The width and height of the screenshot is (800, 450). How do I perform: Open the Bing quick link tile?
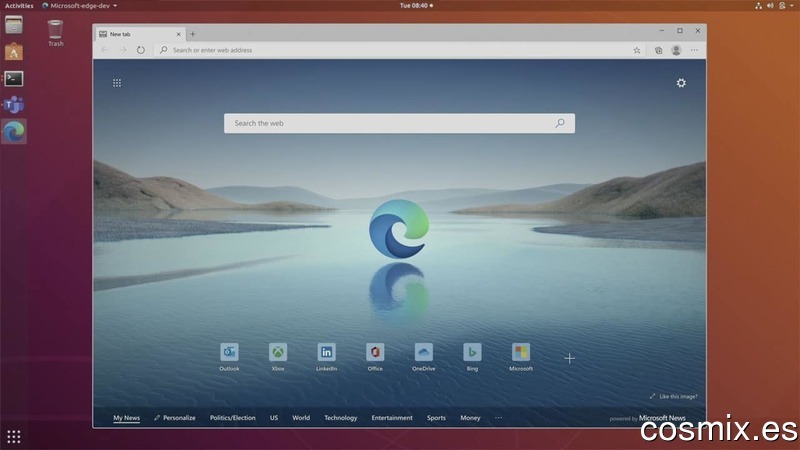click(472, 356)
